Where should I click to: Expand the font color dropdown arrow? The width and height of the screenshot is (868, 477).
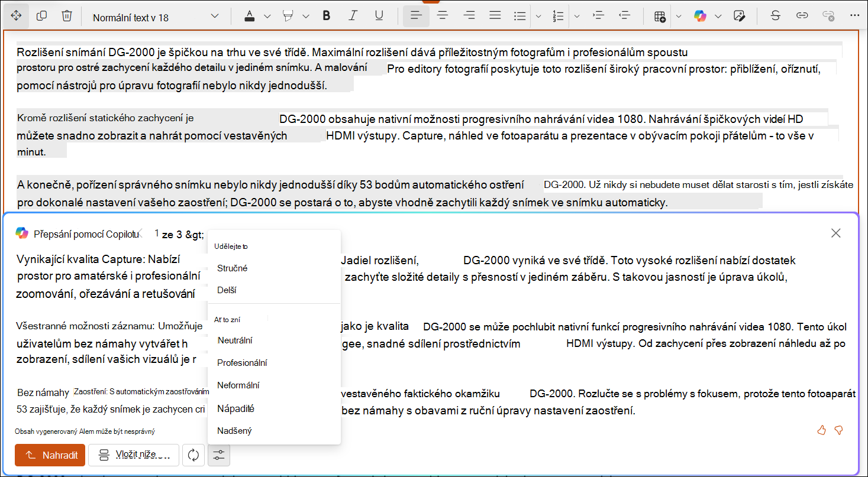pyautogui.click(x=267, y=17)
